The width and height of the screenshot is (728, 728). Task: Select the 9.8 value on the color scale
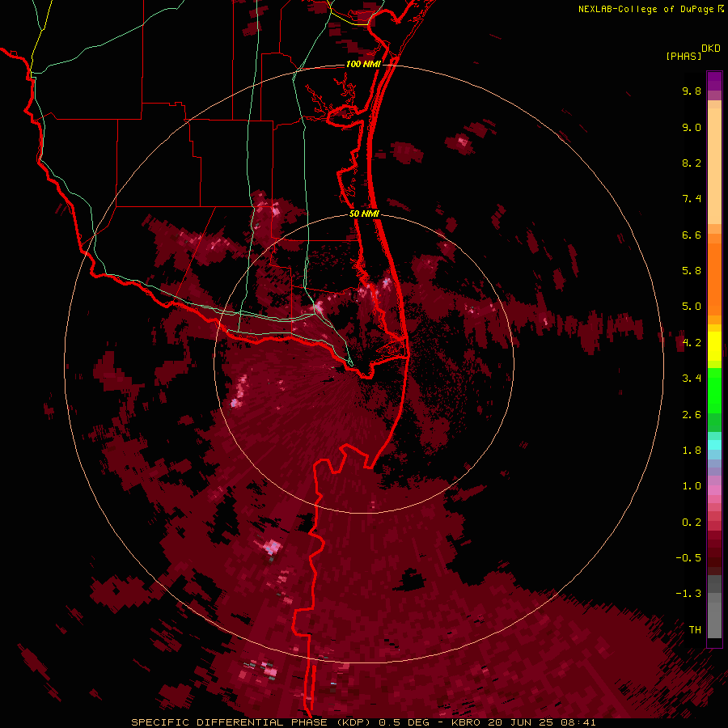click(692, 91)
